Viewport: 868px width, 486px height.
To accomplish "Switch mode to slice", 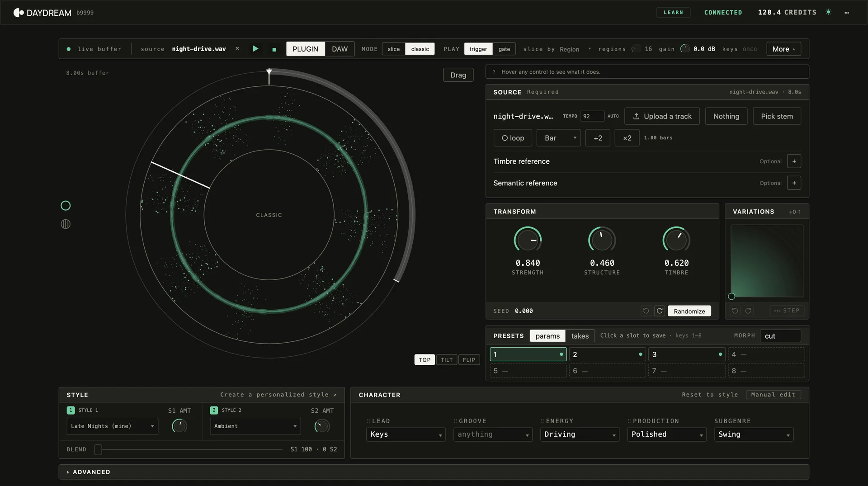I will point(394,49).
